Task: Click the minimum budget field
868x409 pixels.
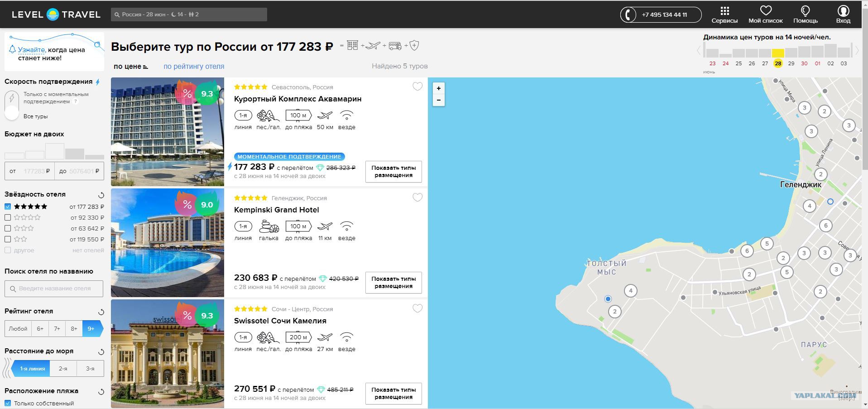Action: coord(29,171)
